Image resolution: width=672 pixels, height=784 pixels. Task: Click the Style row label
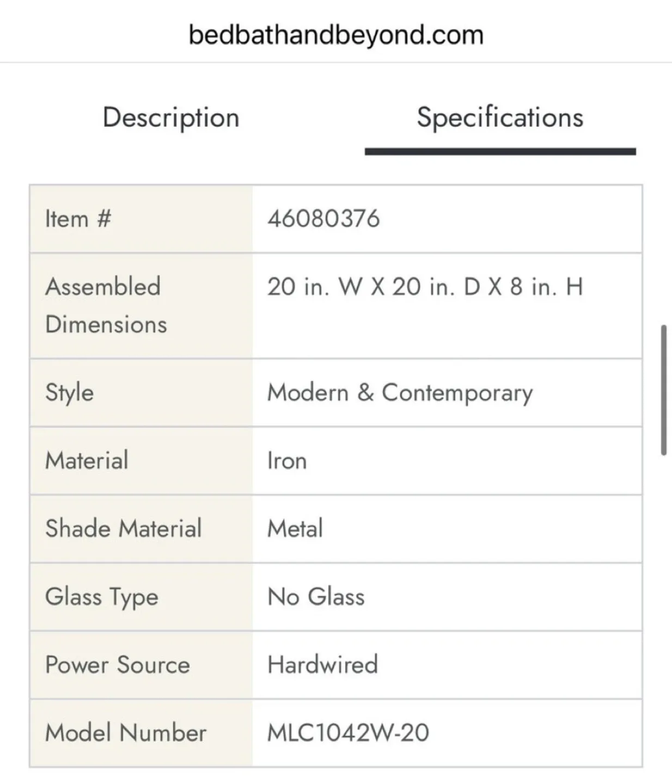(70, 393)
